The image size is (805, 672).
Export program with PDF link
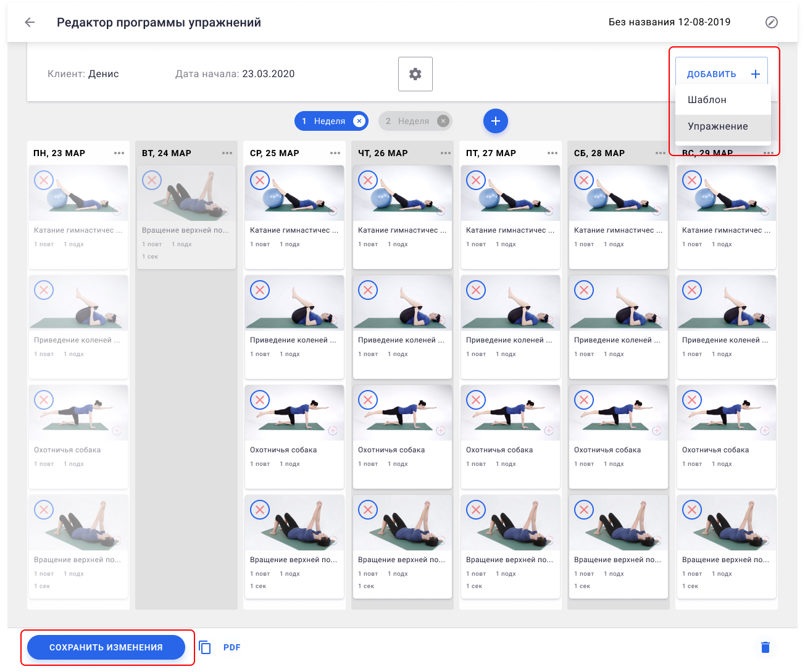(x=232, y=647)
